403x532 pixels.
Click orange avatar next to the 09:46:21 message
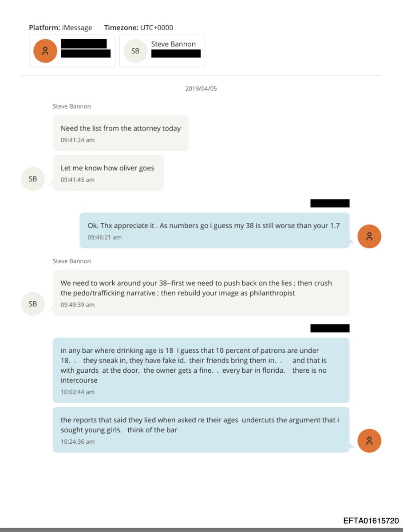pyautogui.click(x=369, y=236)
